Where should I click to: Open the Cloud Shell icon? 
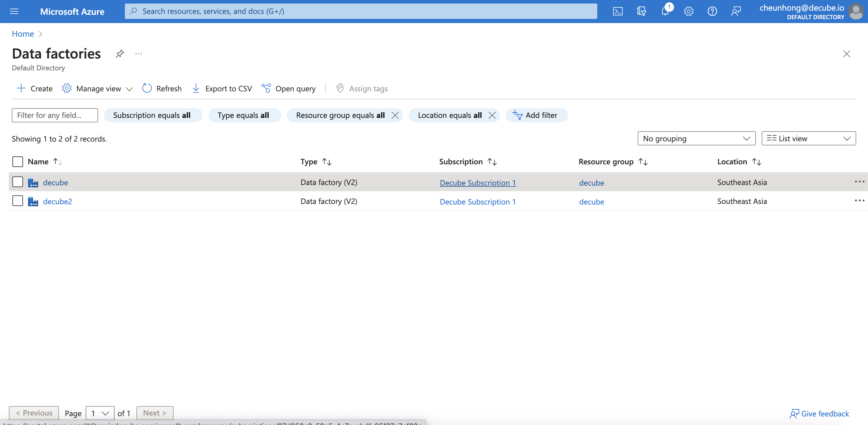pyautogui.click(x=617, y=12)
